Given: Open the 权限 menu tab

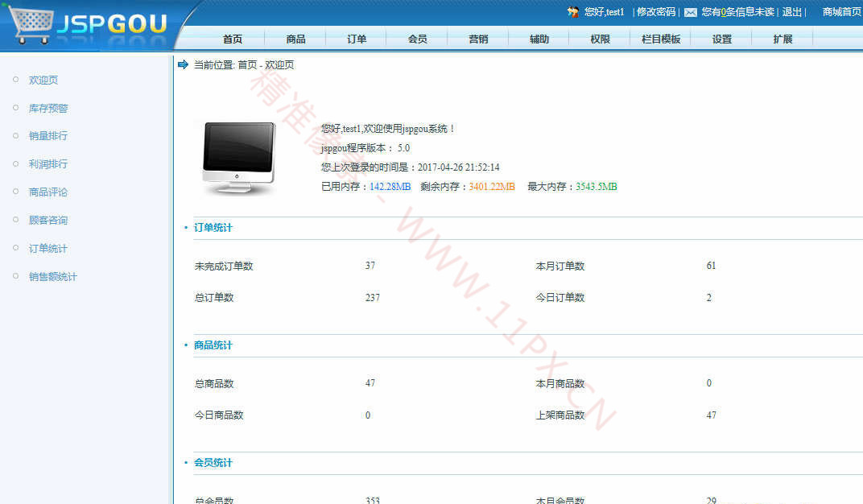Looking at the screenshot, I should 600,39.
